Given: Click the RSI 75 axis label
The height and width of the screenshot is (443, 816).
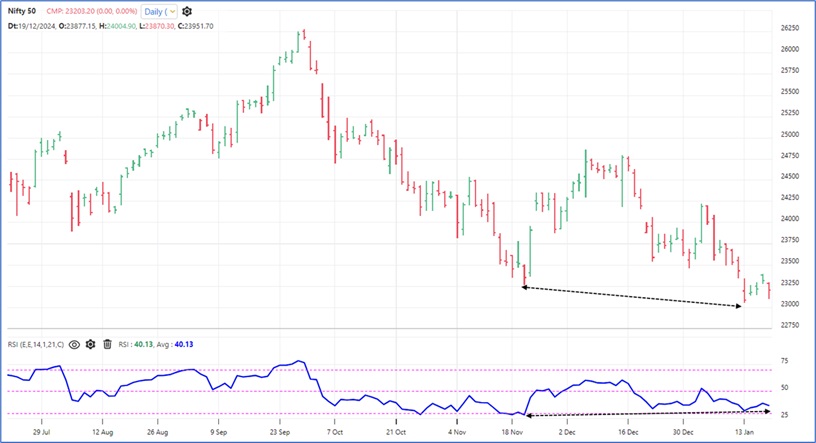Looking at the screenshot, I should coord(784,361).
